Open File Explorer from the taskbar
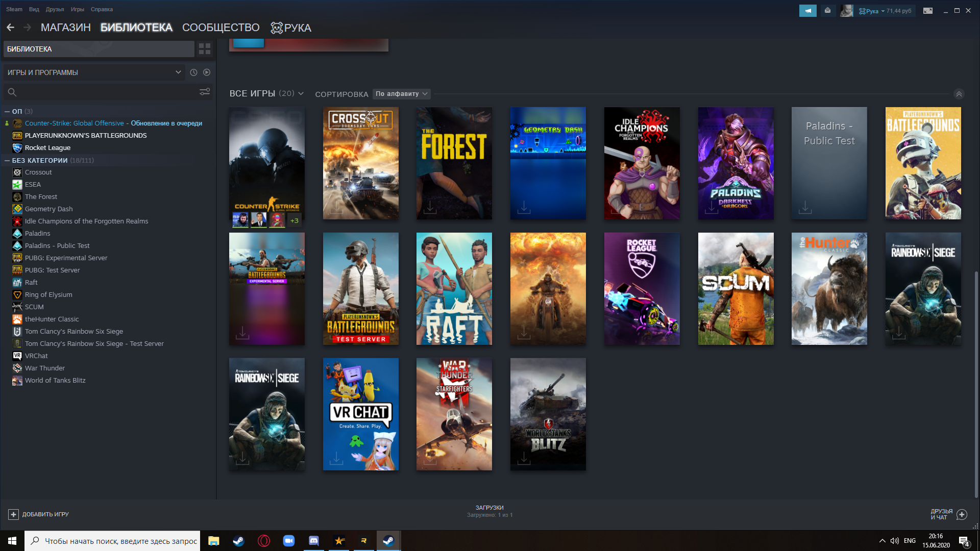The height and width of the screenshot is (551, 980). click(213, 541)
